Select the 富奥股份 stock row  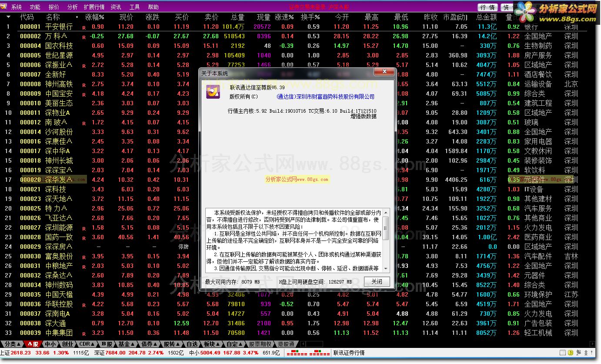294,256
